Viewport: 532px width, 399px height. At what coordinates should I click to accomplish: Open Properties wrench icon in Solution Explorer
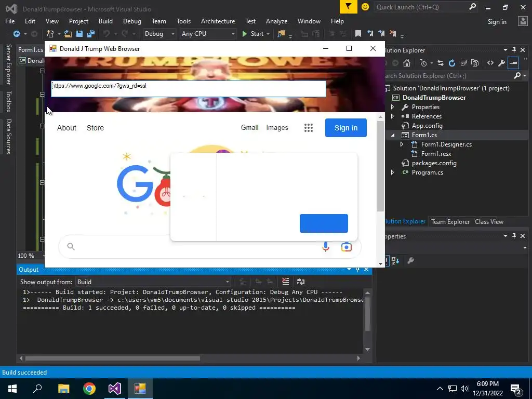(502, 63)
